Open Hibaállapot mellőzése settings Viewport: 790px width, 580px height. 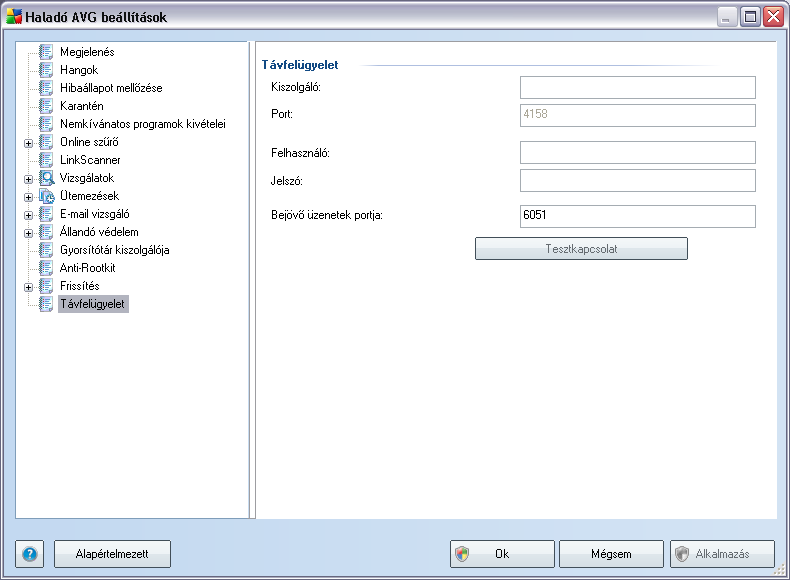[111, 88]
